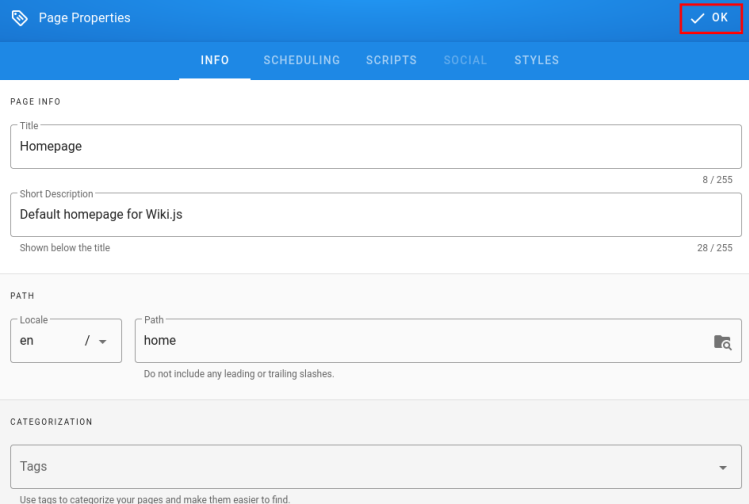Switch to the Styles tab
Screen dimensions: 749x504
point(537,60)
